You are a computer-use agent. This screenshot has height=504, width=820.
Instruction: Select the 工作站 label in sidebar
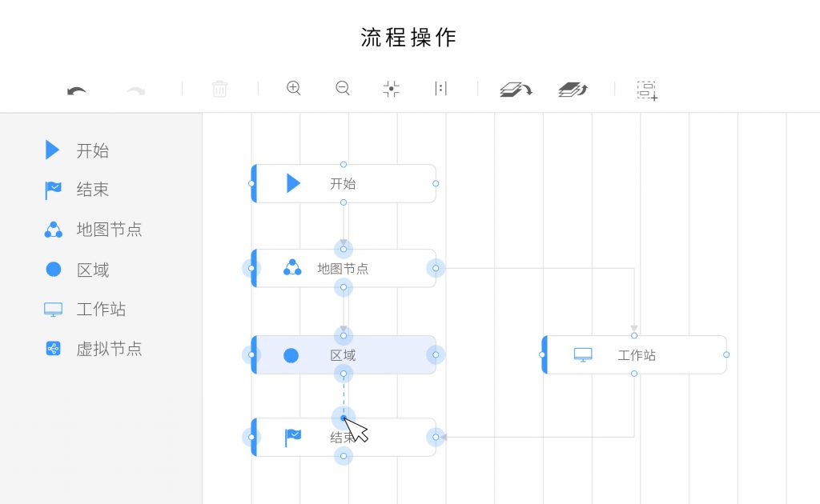(101, 309)
